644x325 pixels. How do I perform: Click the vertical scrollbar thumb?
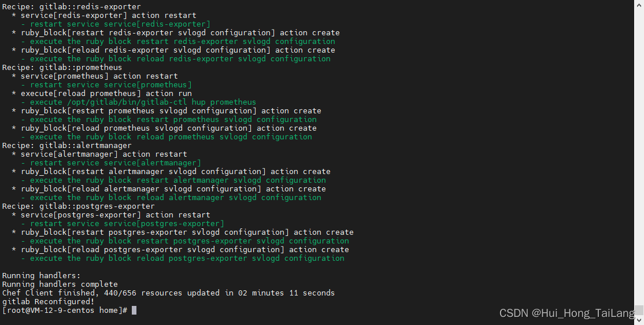click(639, 310)
